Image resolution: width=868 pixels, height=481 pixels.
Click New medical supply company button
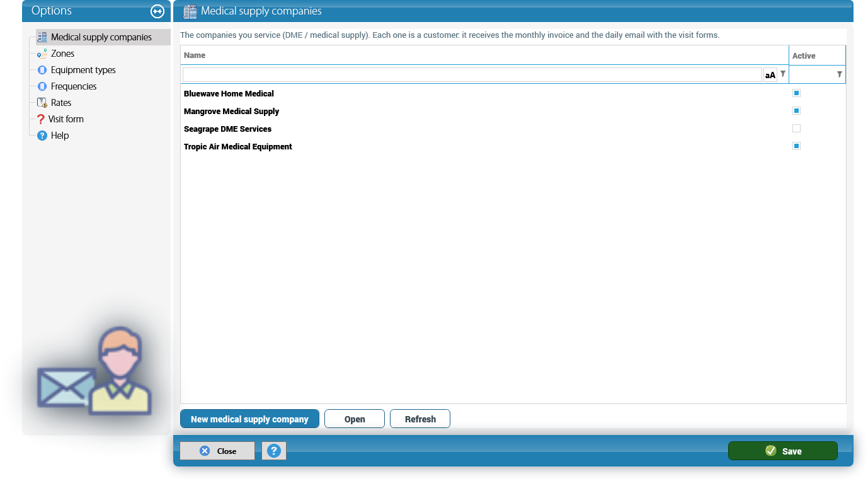pyautogui.click(x=249, y=419)
